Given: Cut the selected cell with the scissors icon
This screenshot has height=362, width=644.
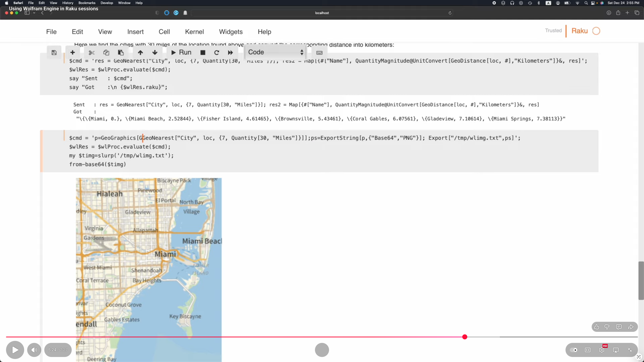Looking at the screenshot, I should tap(92, 53).
